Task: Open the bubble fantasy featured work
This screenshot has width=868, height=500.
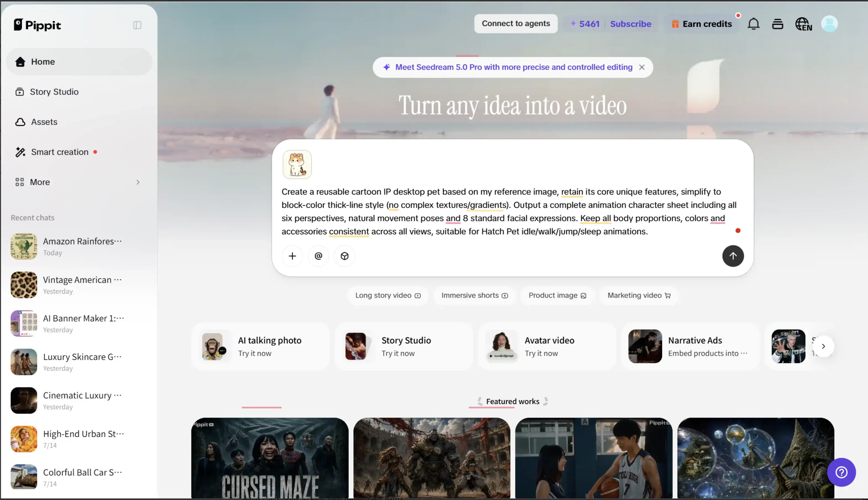Action: click(x=756, y=458)
